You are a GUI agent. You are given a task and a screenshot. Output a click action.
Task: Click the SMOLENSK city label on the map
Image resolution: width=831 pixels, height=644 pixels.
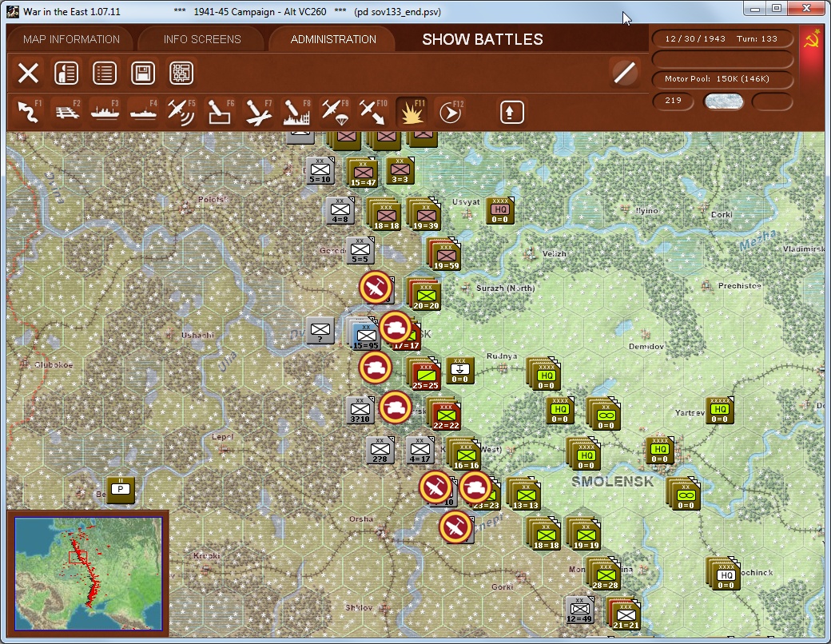(612, 481)
